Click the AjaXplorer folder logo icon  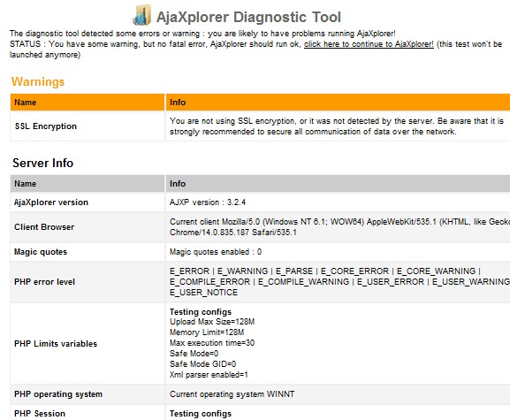141,15
